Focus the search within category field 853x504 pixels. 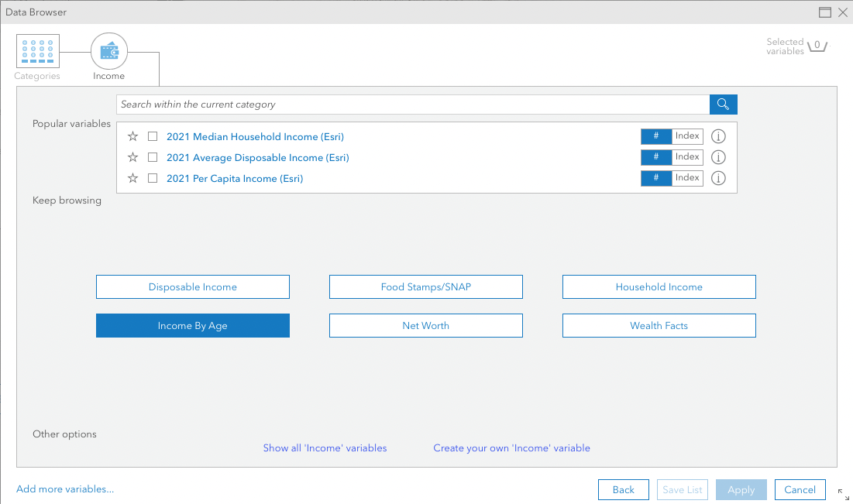[x=413, y=105]
